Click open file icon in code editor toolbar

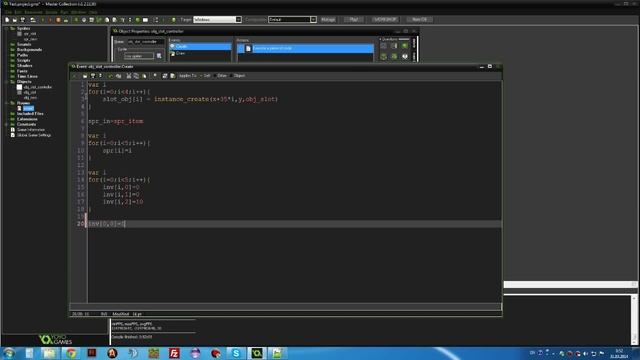pyautogui.click(x=85, y=76)
